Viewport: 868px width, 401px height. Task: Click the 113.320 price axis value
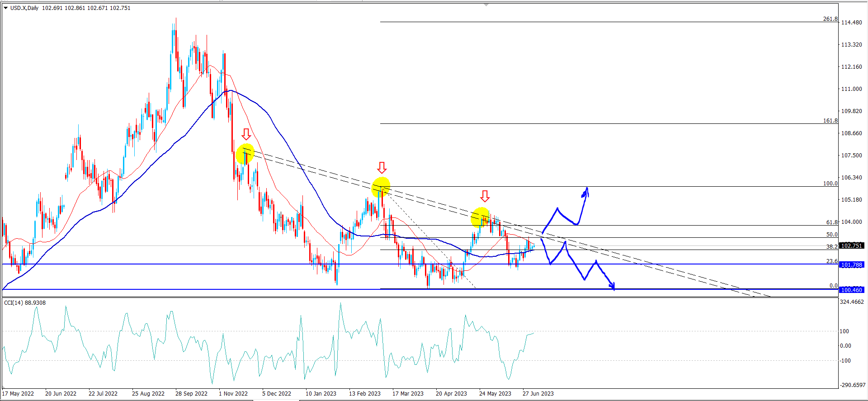851,45
